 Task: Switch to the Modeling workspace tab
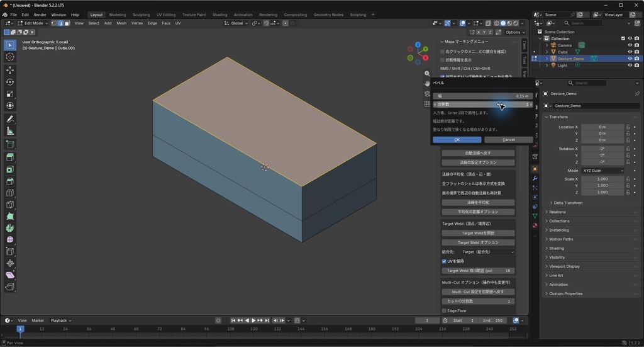118,15
